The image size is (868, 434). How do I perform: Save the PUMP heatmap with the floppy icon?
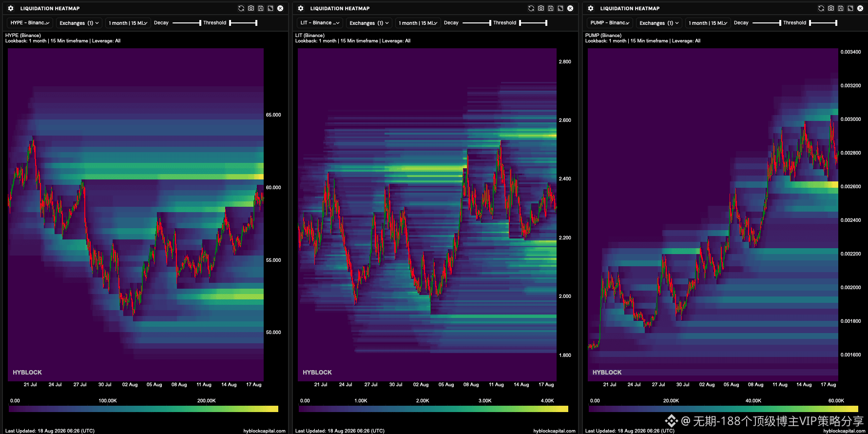coord(841,8)
